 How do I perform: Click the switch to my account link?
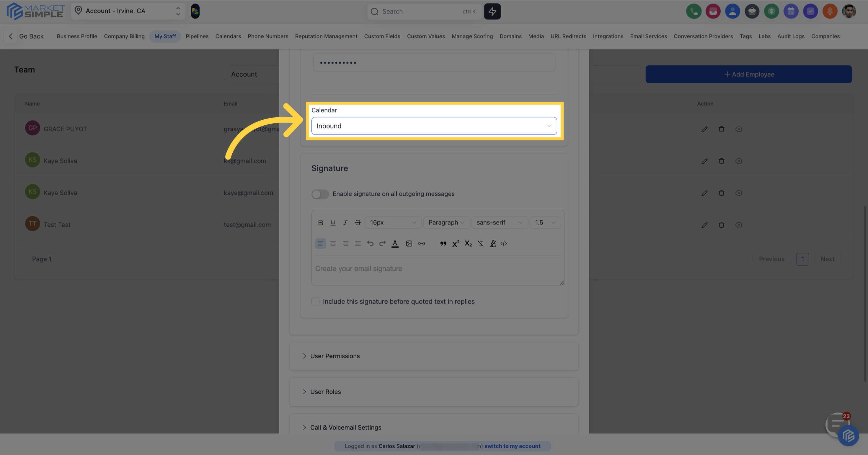point(512,446)
